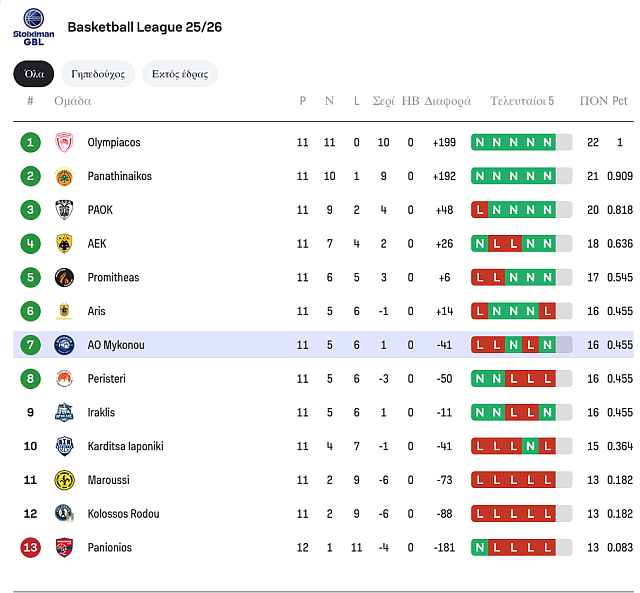The height and width of the screenshot is (593, 640).
Task: Open the Peristeri team page
Action: point(107,379)
